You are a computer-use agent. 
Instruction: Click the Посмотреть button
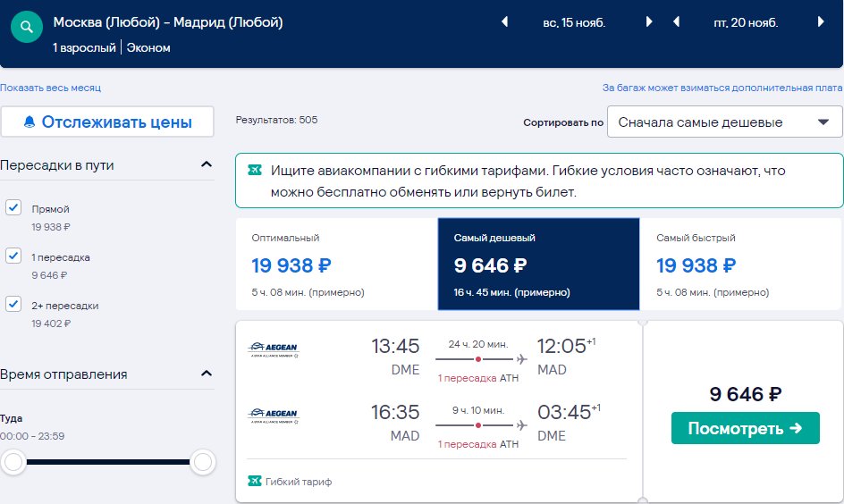[x=745, y=428]
